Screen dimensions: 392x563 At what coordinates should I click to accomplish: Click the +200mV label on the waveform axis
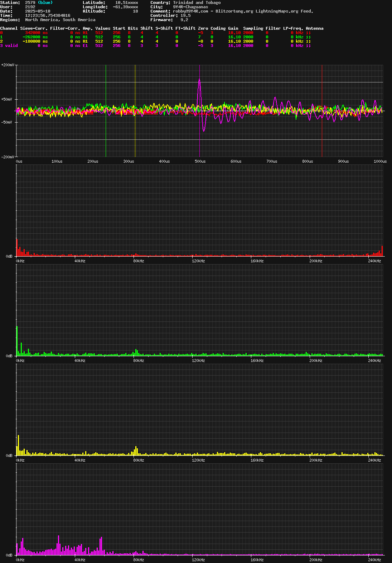point(8,65)
